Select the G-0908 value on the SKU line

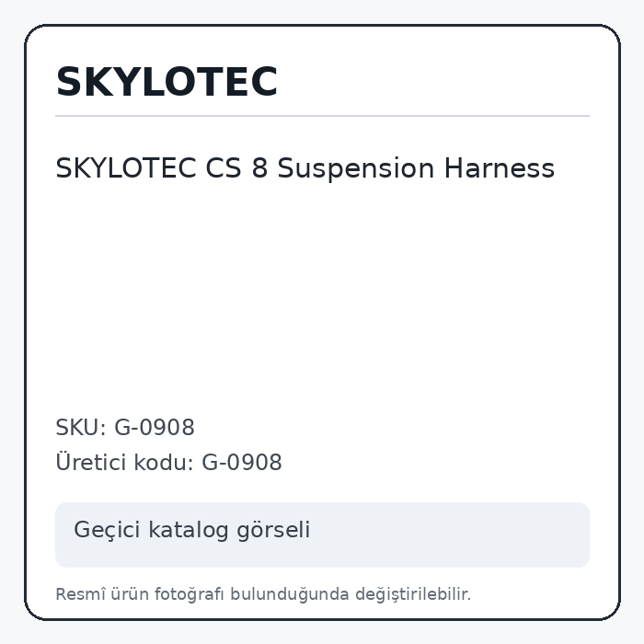point(155,427)
